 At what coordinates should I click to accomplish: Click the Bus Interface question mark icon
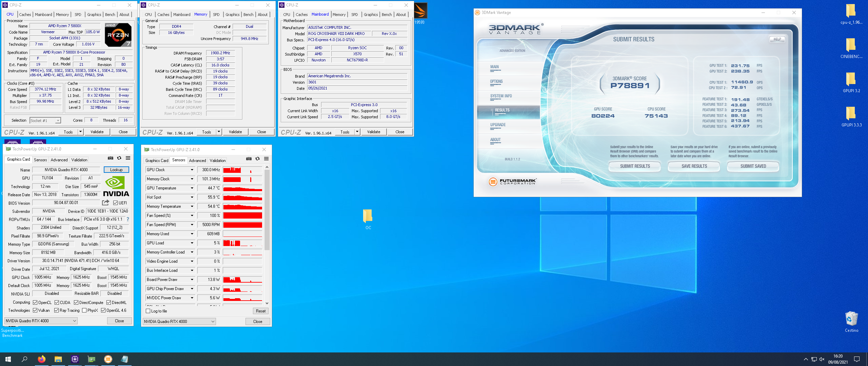128,219
